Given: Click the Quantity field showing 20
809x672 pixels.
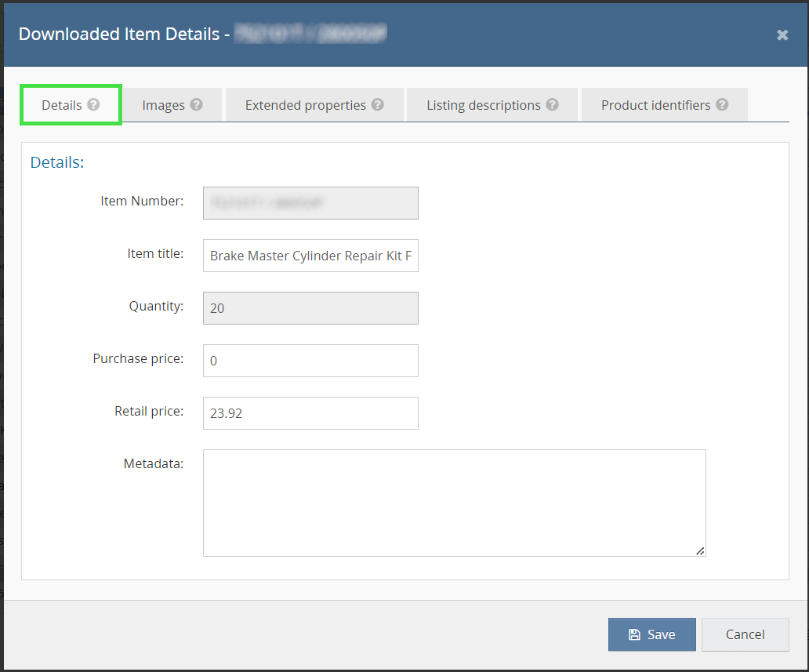Looking at the screenshot, I should pyautogui.click(x=310, y=308).
